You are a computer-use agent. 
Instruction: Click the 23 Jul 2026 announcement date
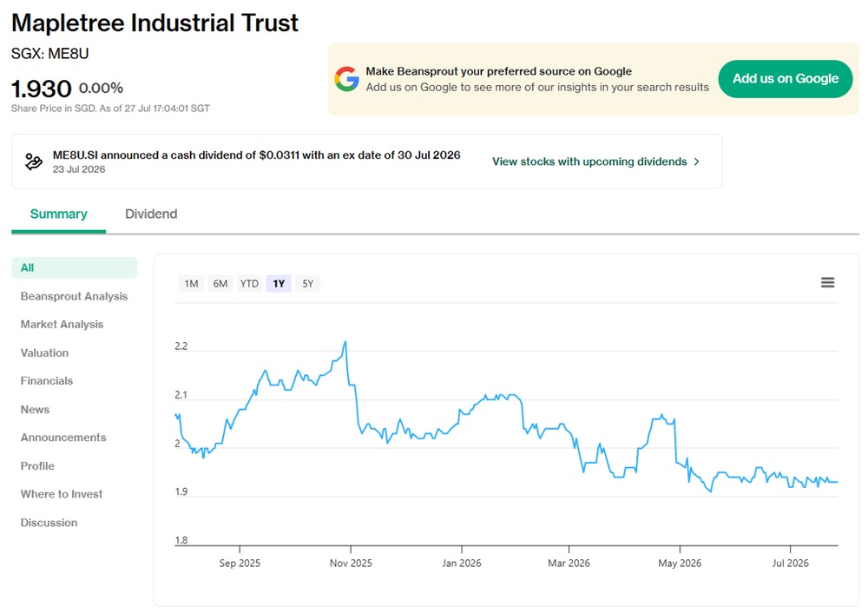pyautogui.click(x=79, y=169)
